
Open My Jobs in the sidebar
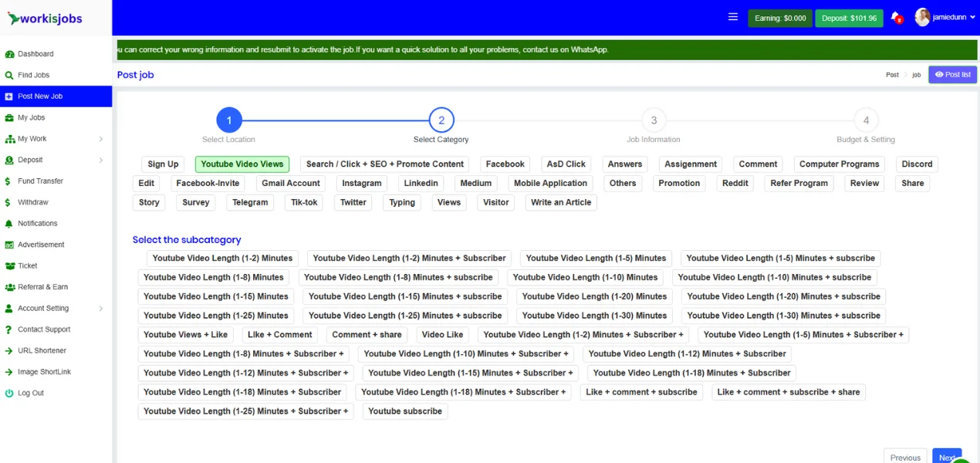[x=32, y=118]
